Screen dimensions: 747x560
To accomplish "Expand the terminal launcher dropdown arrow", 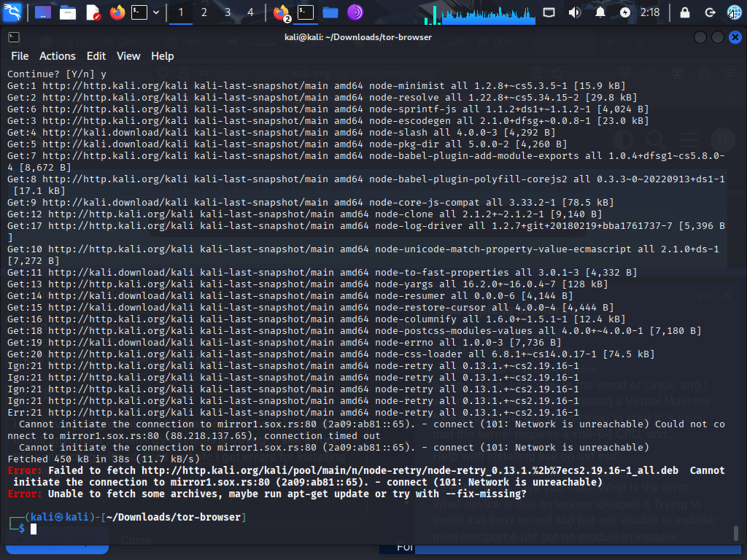I will (x=156, y=12).
